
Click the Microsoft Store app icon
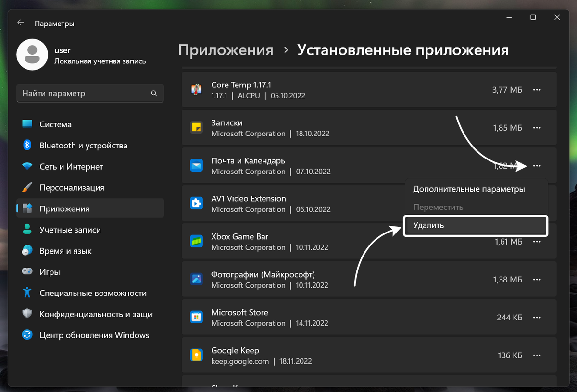click(x=196, y=318)
